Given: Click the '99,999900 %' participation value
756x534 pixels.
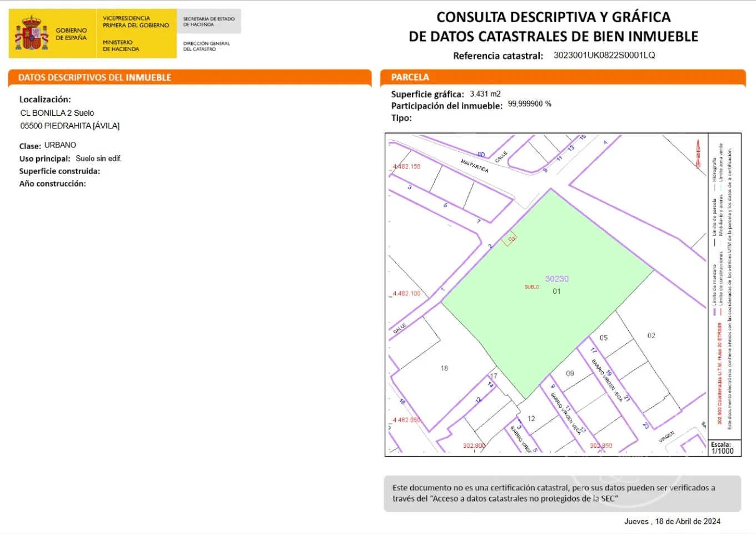Looking at the screenshot, I should [530, 104].
